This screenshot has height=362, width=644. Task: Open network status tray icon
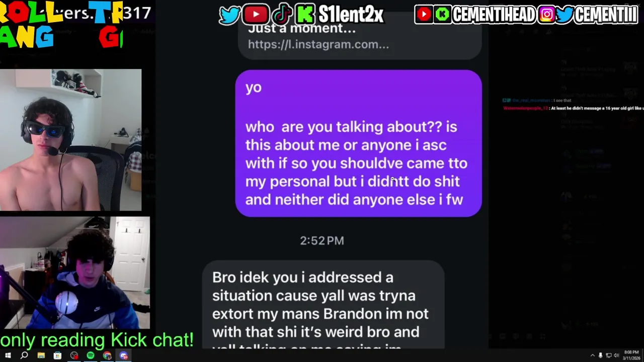point(608,355)
